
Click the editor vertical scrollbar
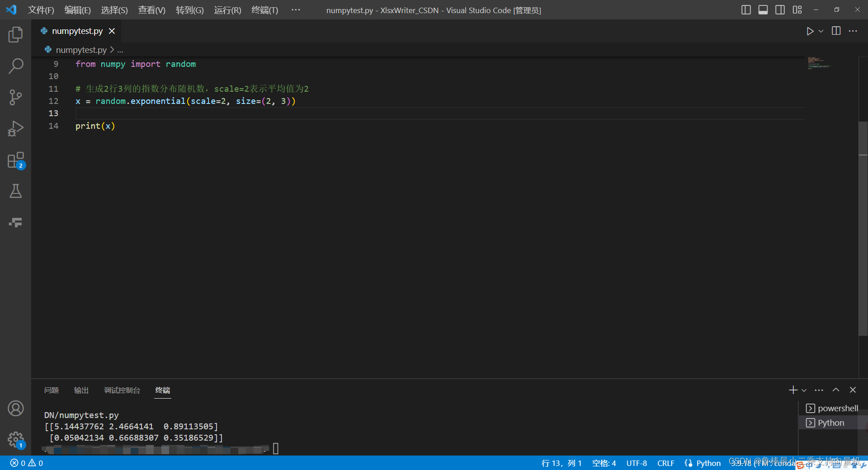coord(863,229)
